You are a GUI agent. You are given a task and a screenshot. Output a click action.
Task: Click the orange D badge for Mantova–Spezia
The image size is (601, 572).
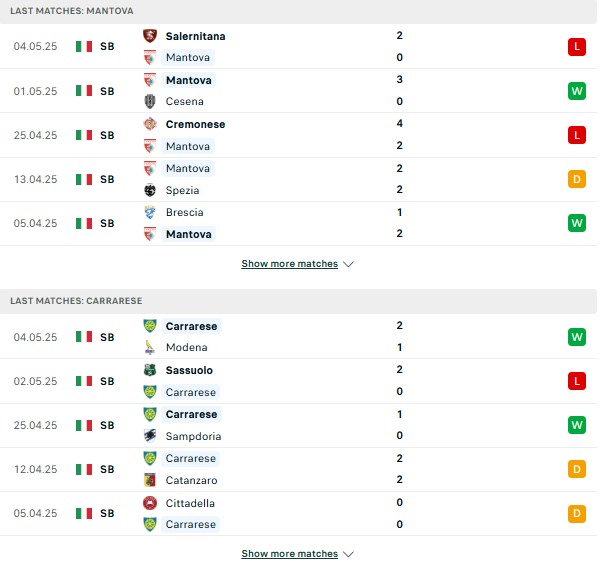point(576,179)
